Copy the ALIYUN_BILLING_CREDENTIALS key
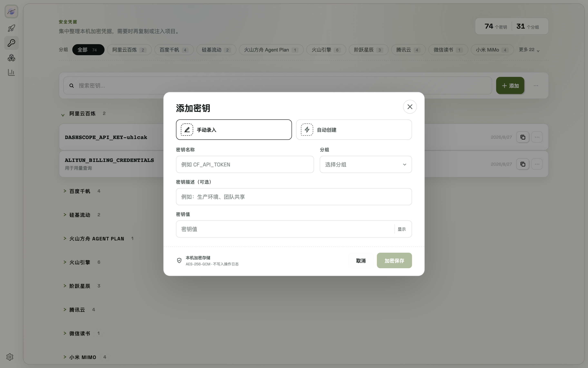 (523, 164)
